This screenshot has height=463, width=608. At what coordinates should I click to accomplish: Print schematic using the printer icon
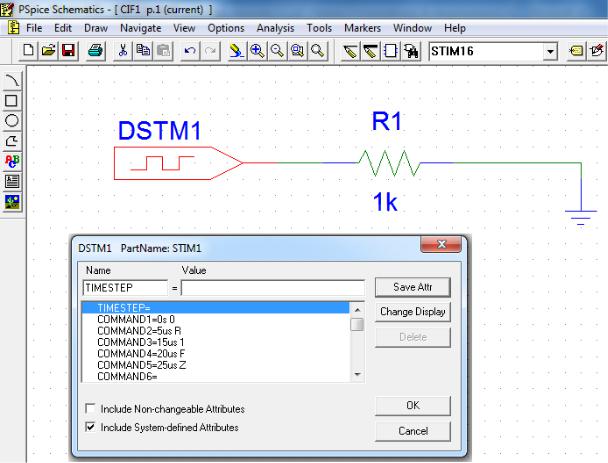95,51
